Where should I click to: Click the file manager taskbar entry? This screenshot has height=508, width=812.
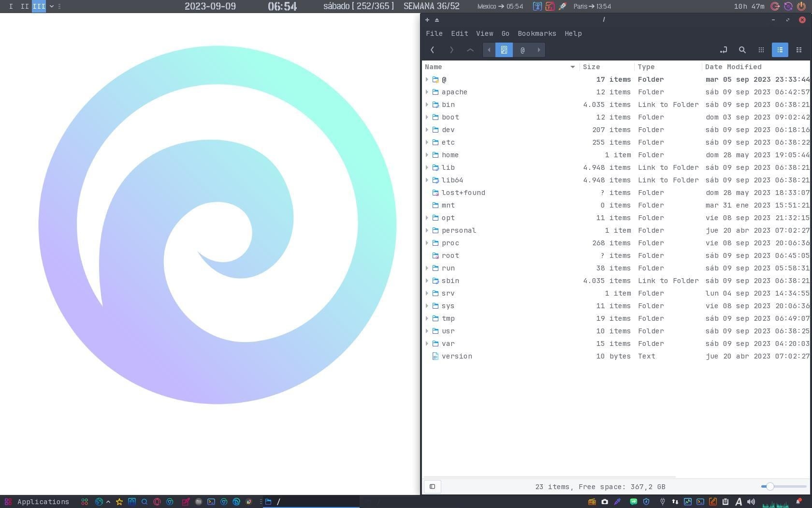(x=311, y=502)
